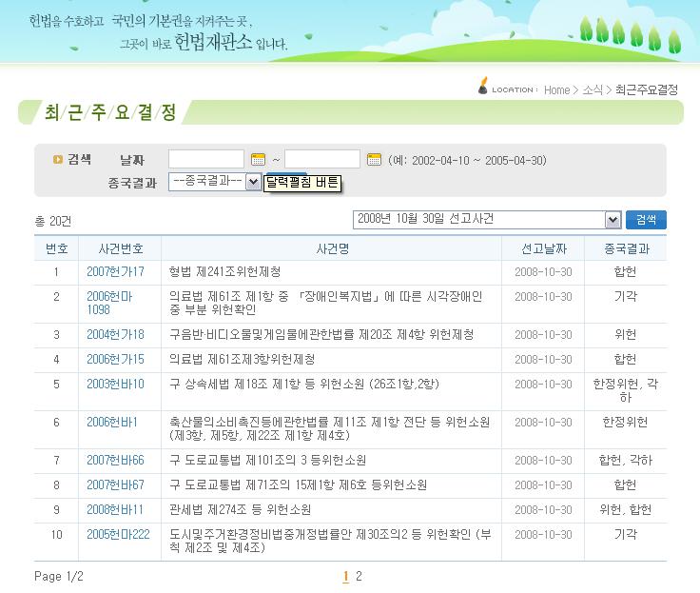Open case 2004헌가18
This screenshot has height=593, width=700.
115,335
